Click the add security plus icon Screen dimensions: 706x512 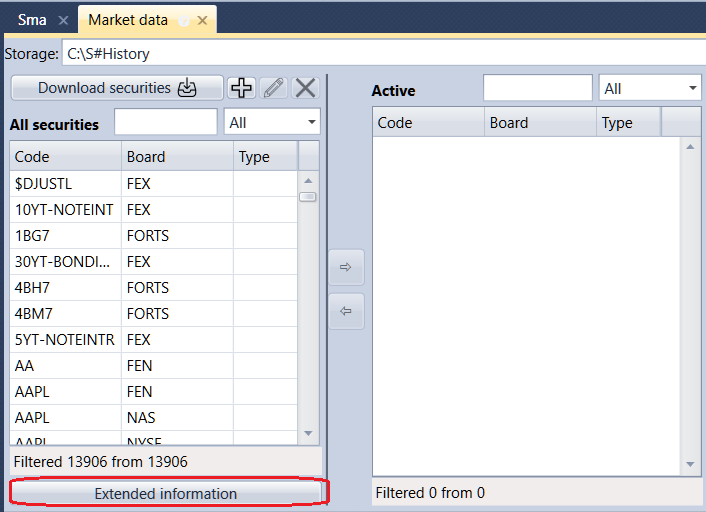[242, 88]
